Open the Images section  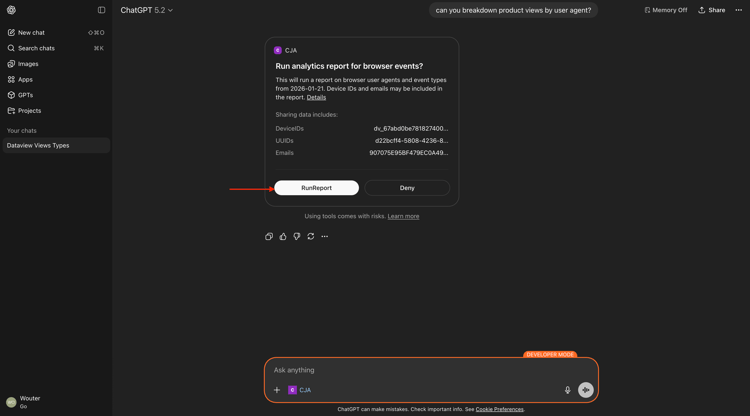(56, 64)
